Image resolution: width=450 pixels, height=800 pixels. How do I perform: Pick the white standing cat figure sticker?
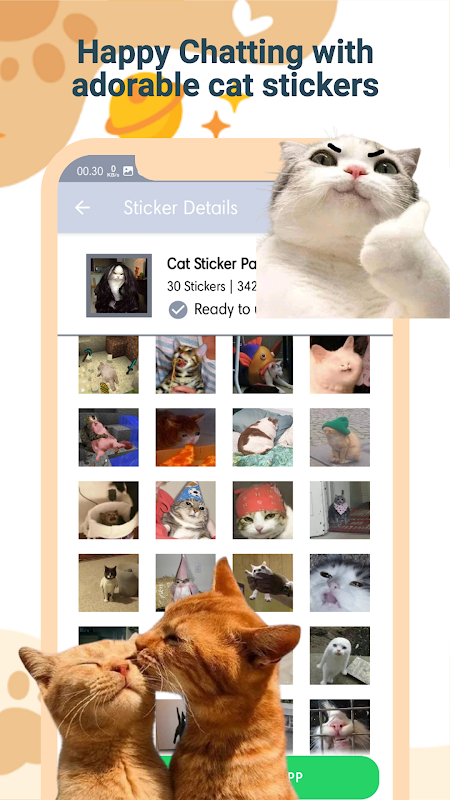[x=340, y=656]
